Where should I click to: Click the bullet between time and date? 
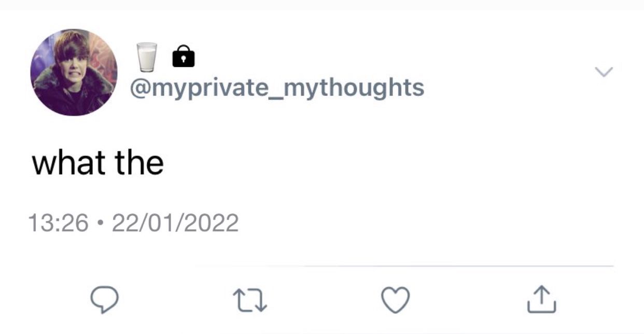[101, 224]
